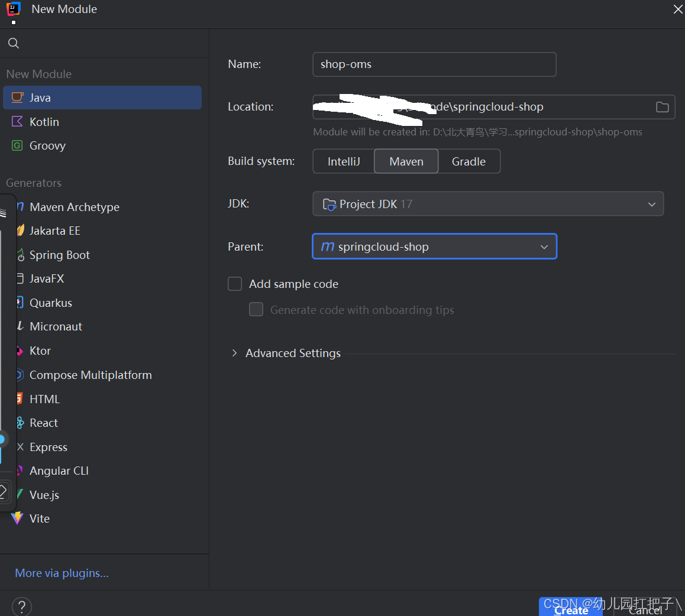Toggle Generate code with onboarding tips

click(256, 310)
